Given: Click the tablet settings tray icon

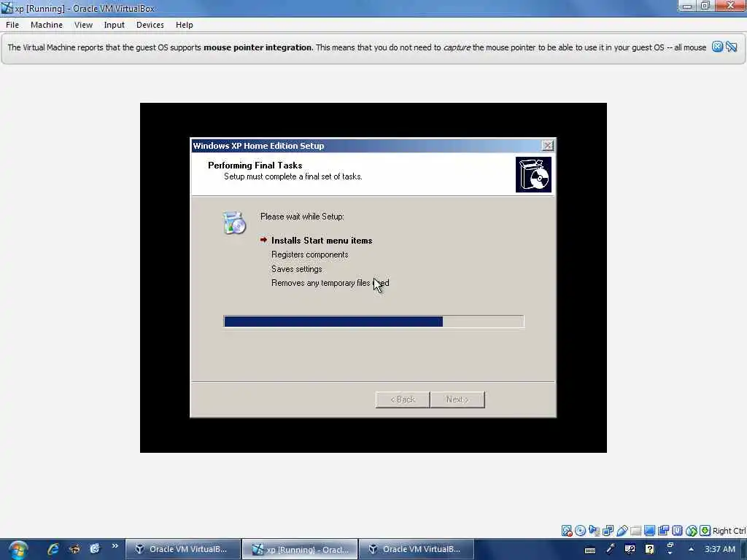Looking at the screenshot, I should [x=630, y=549].
